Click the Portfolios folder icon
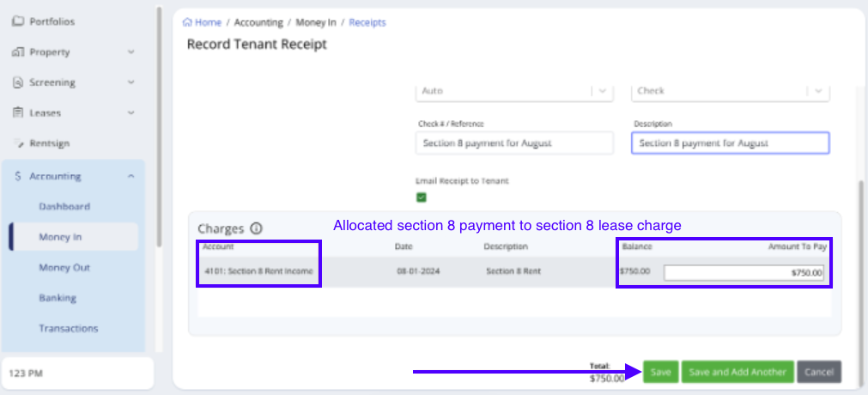Image resolution: width=868 pixels, height=395 pixels. point(17,21)
